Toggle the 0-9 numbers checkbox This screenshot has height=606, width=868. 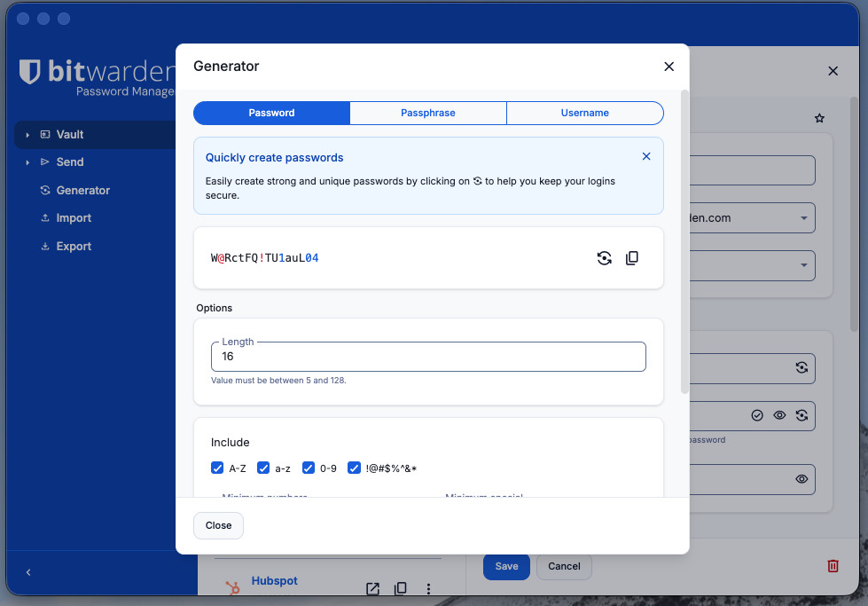pos(309,468)
